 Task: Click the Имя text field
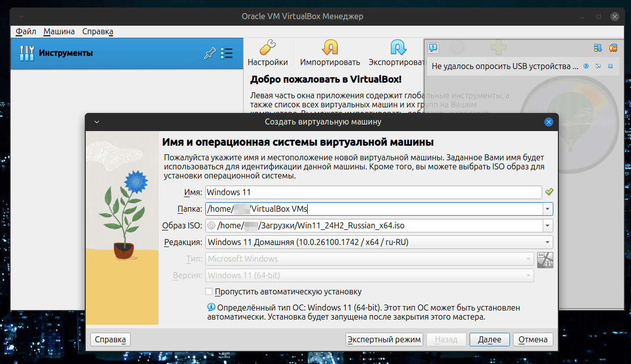tap(373, 192)
